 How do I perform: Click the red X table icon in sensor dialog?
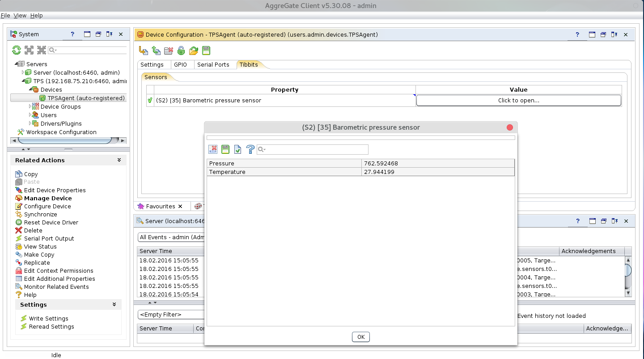[213, 149]
